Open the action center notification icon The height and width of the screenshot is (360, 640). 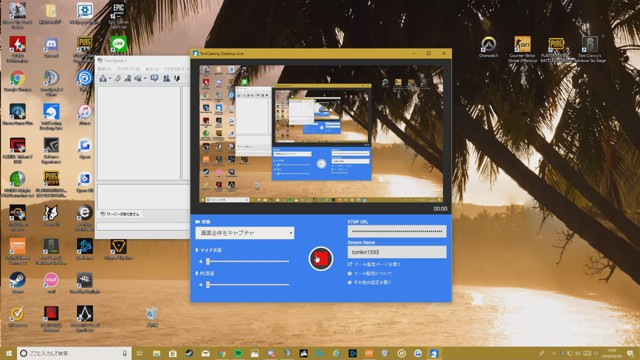coord(631,353)
